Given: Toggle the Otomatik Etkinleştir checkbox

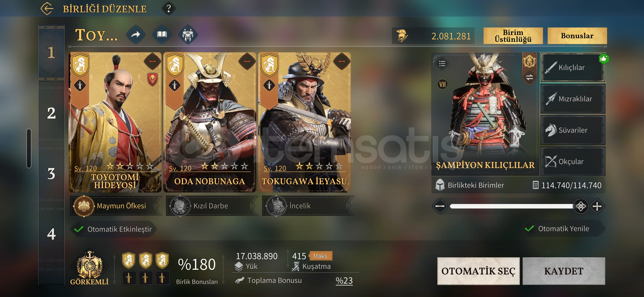Looking at the screenshot, I should (79, 229).
